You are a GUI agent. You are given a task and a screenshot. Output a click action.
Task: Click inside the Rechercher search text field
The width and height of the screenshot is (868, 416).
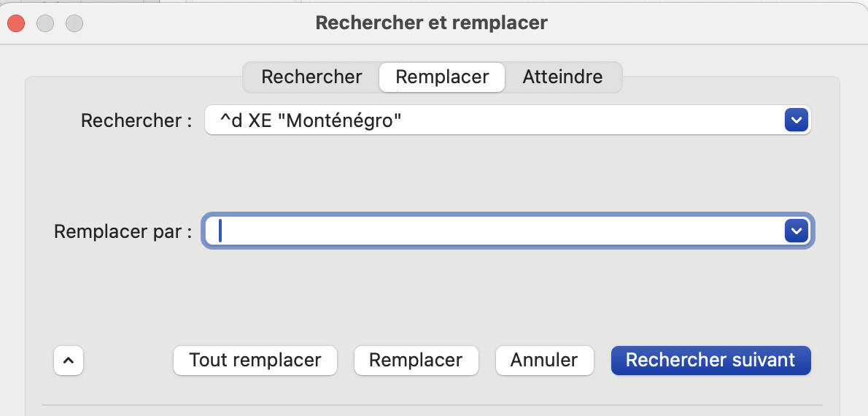point(584,120)
